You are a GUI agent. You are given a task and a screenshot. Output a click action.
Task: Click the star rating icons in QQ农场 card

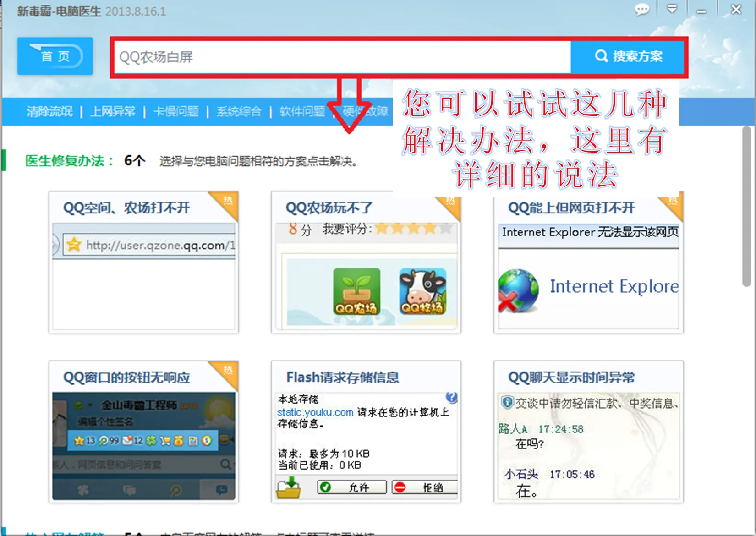pos(414,229)
